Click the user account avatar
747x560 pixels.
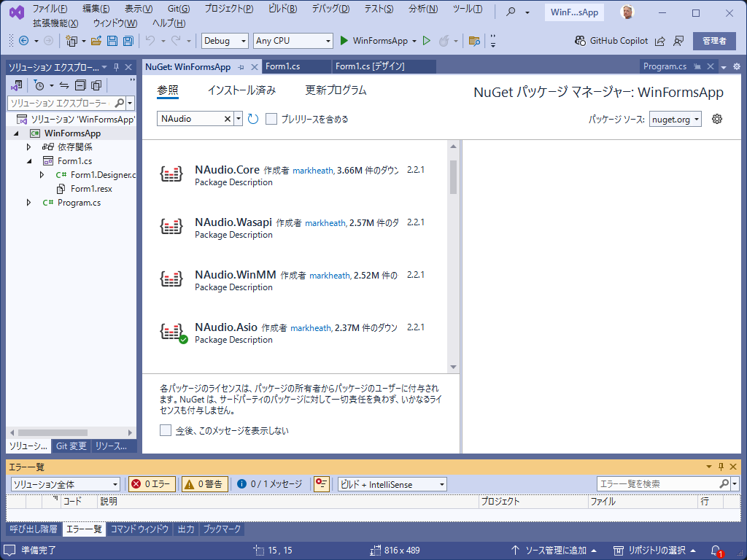coord(627,12)
